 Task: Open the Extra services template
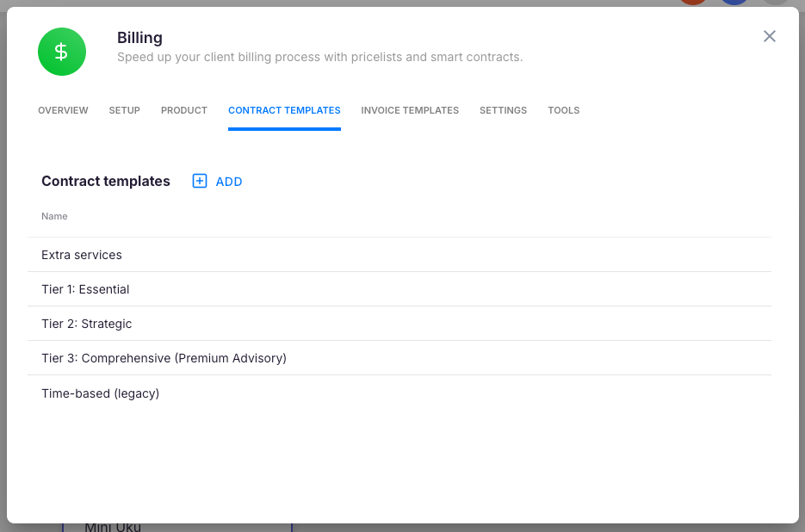(82, 255)
